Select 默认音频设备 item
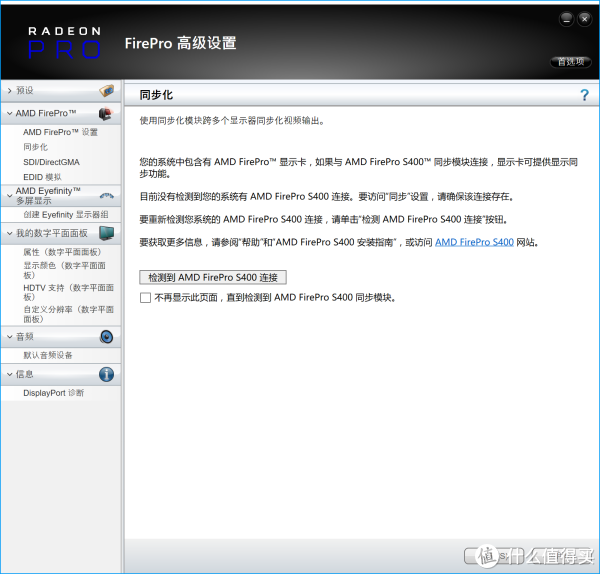This screenshot has height=574, width=600. [48, 355]
